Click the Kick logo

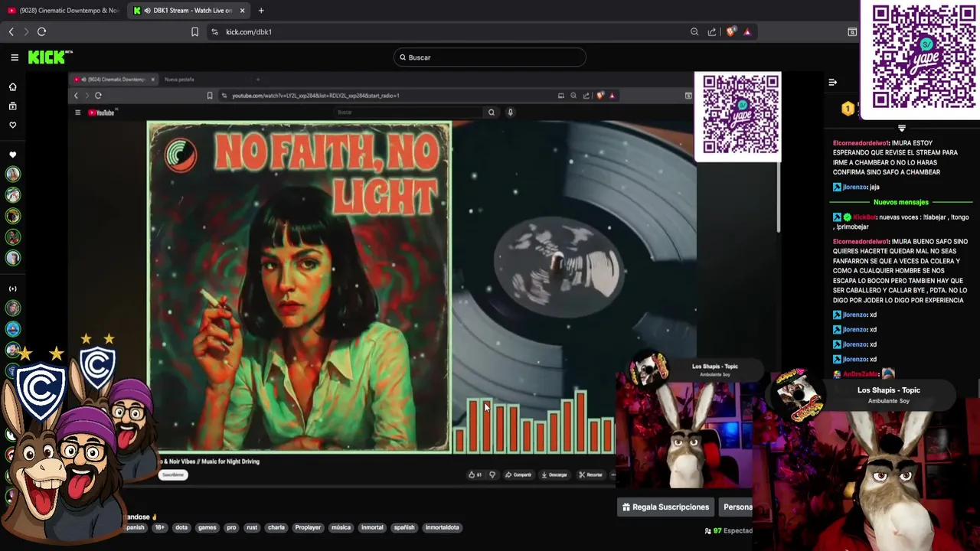(49, 57)
